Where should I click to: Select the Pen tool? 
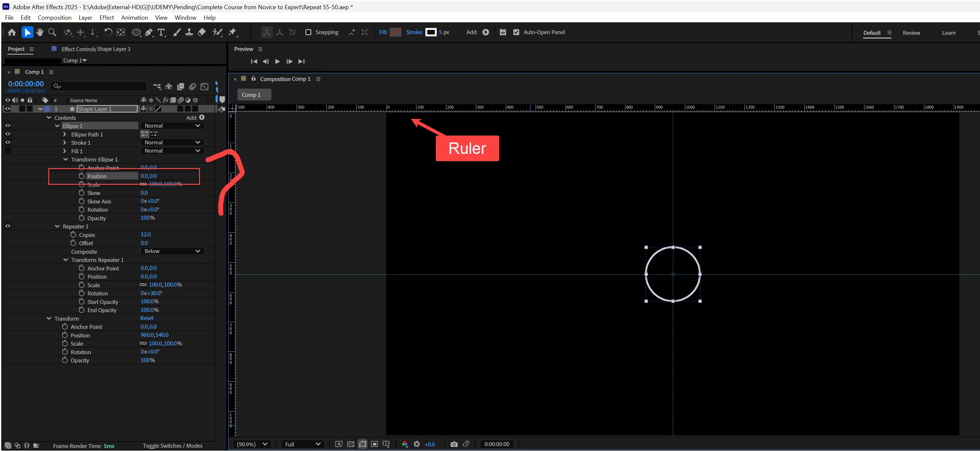coord(149,32)
